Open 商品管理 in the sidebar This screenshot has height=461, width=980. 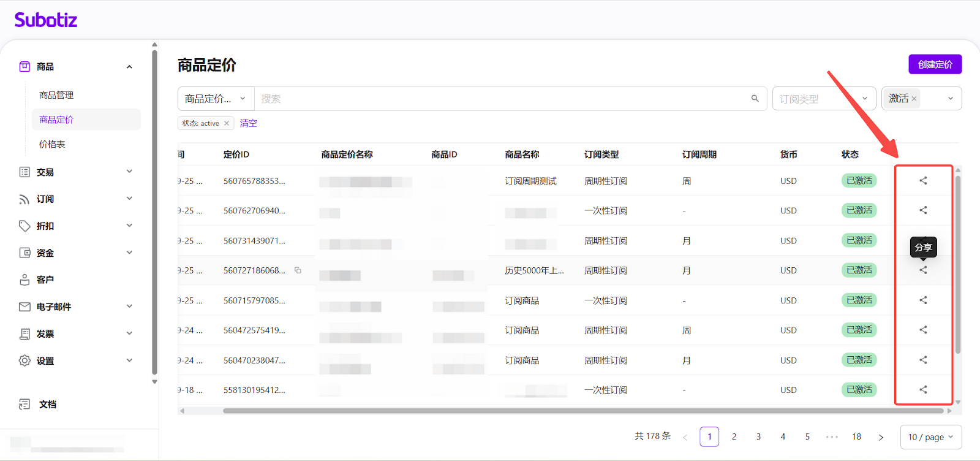56,95
